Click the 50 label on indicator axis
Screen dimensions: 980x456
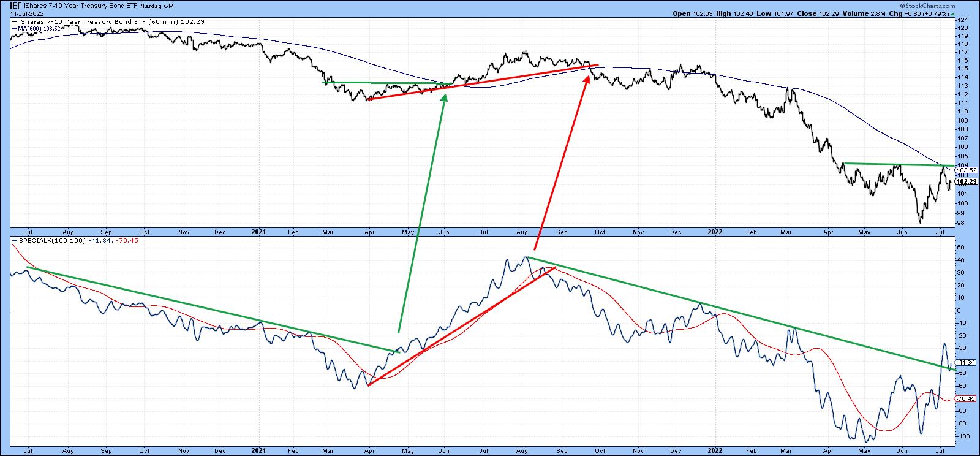(960, 248)
